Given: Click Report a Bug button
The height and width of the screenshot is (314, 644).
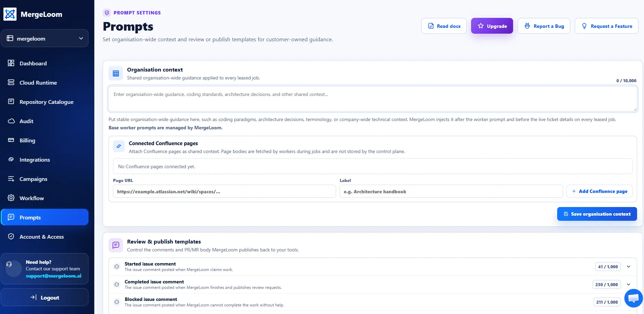Looking at the screenshot, I should click(544, 26).
